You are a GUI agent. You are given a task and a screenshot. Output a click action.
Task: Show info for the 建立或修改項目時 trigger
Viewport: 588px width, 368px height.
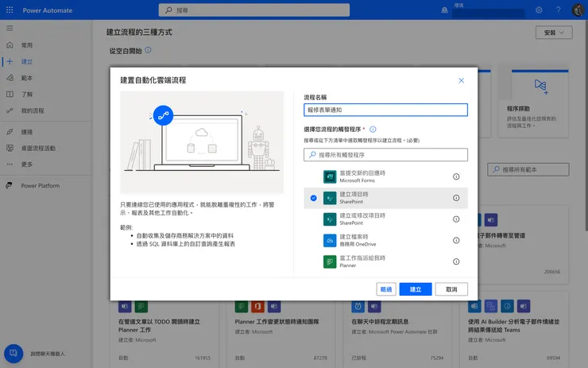456,219
